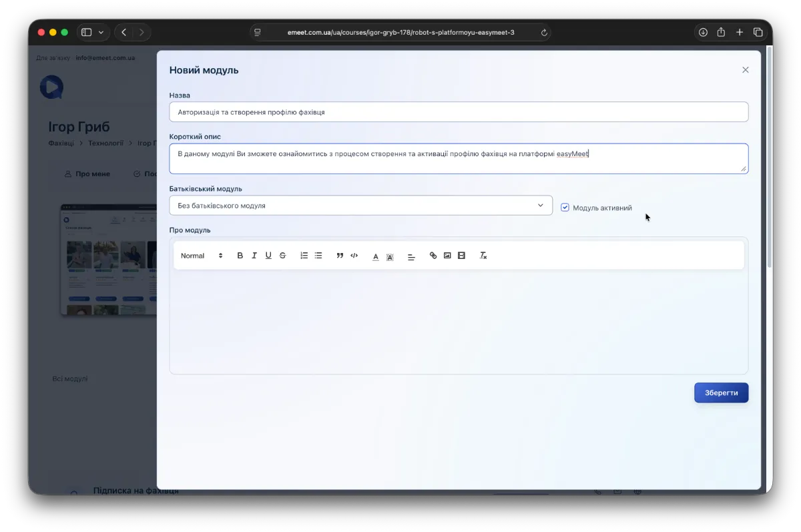Uncheck the "Модуль активний" checkbox
Screen dimensions: 801x532
(x=565, y=208)
